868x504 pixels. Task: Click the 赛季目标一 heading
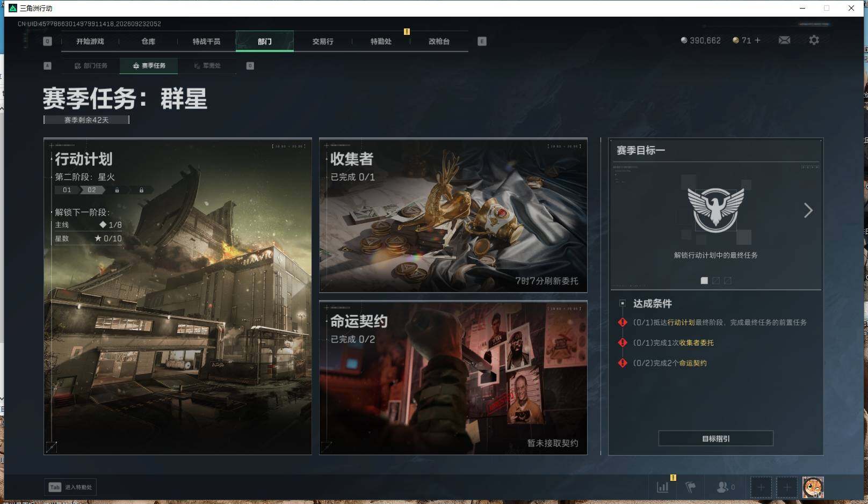[x=641, y=150]
